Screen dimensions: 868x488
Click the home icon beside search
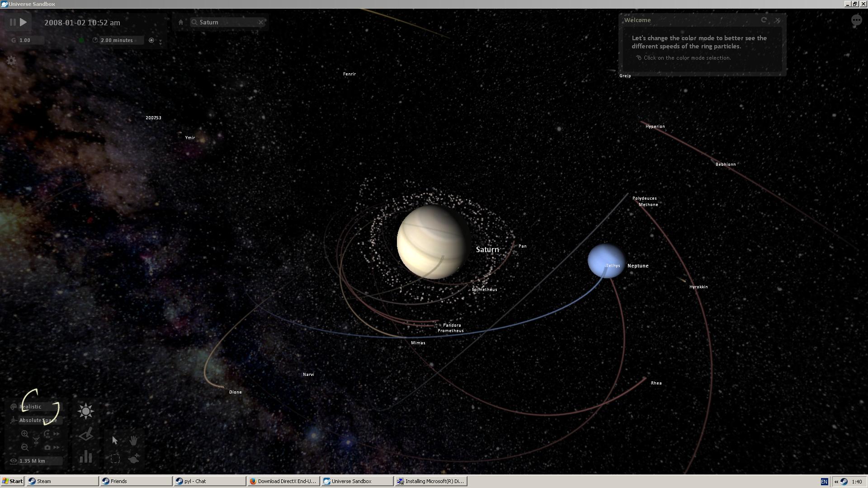[x=181, y=22]
